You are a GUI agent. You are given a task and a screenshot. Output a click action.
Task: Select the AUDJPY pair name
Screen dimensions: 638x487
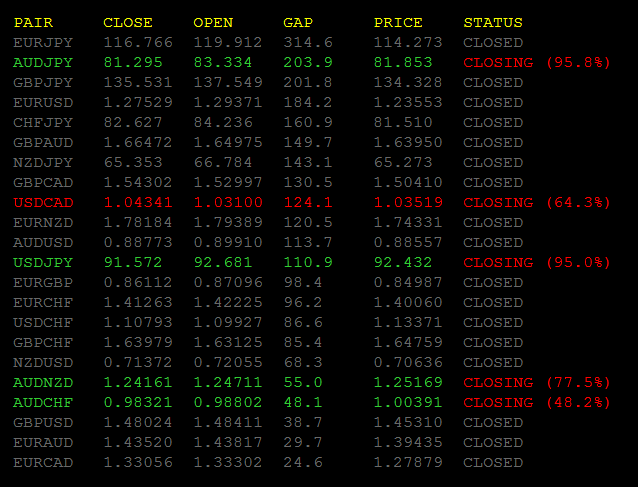[43, 62]
